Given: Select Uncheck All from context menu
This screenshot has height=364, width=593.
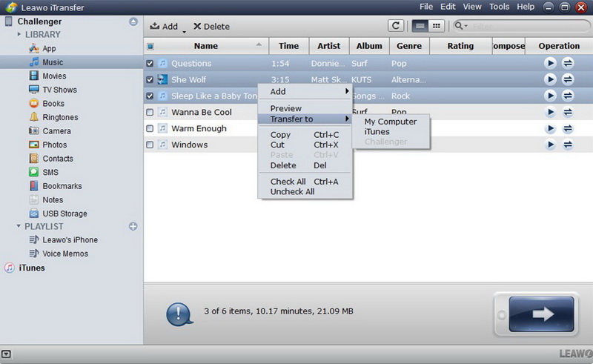Looking at the screenshot, I should click(292, 192).
